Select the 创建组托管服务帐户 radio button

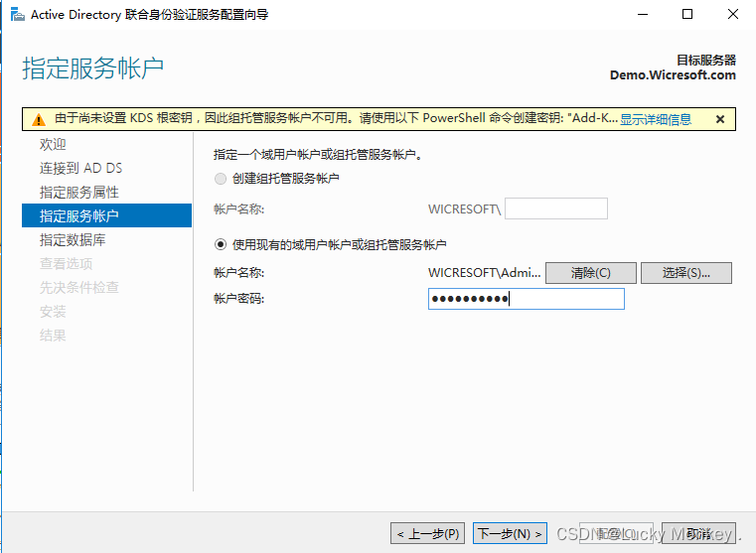221,179
